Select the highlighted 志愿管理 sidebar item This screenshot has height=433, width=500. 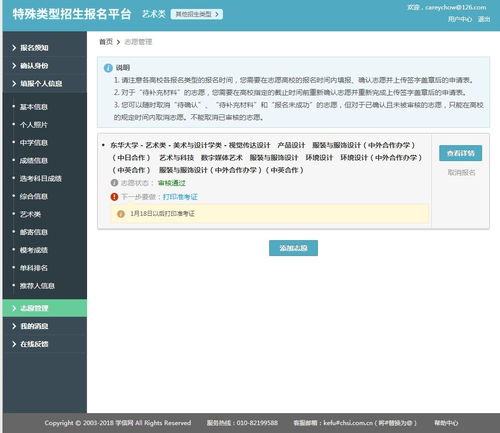pos(45,308)
